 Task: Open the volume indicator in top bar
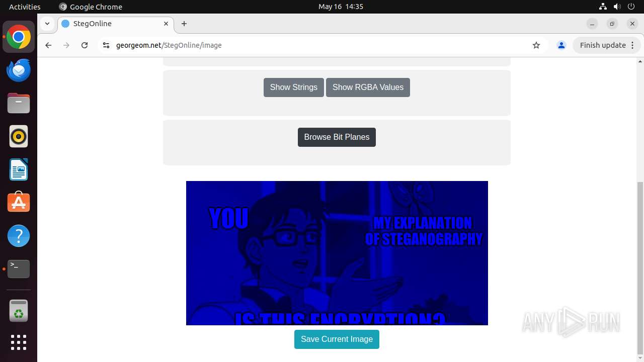point(617,7)
